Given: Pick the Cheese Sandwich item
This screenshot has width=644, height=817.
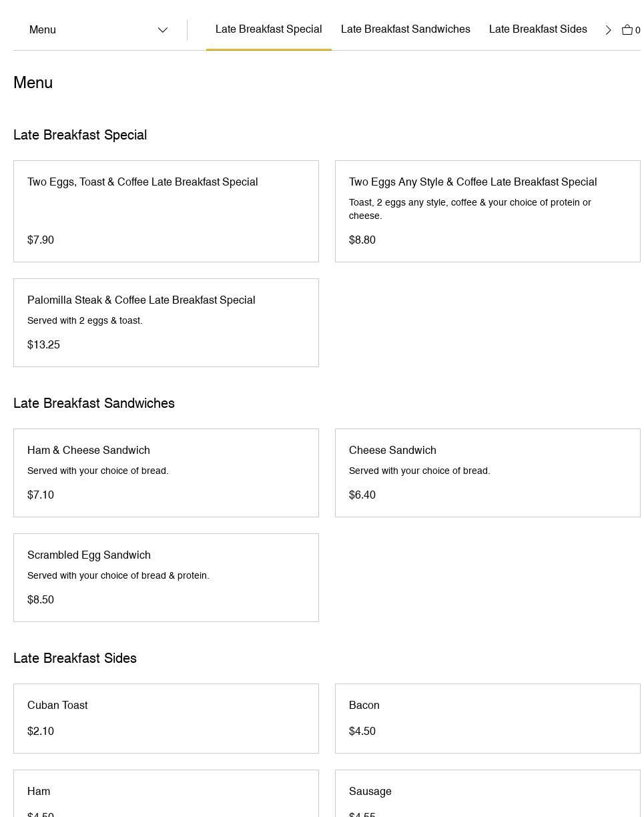Looking at the screenshot, I should [x=487, y=473].
